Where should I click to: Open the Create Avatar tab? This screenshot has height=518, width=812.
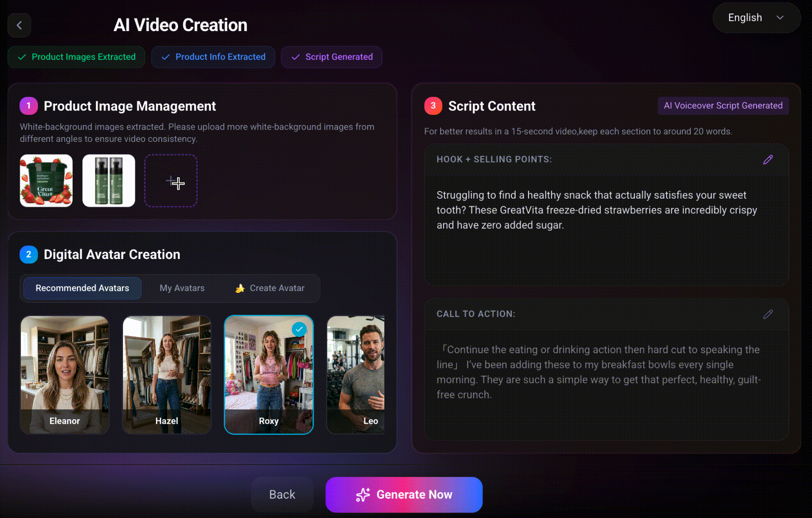click(x=270, y=288)
